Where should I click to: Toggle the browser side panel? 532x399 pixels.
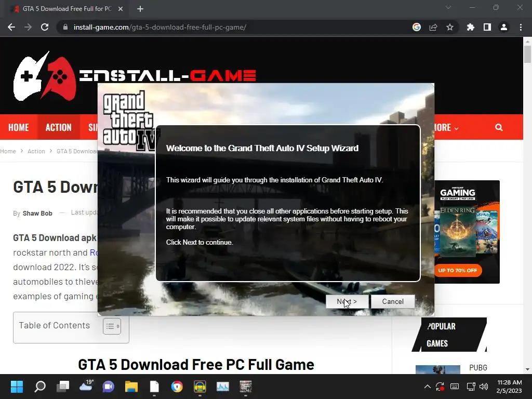(x=487, y=27)
